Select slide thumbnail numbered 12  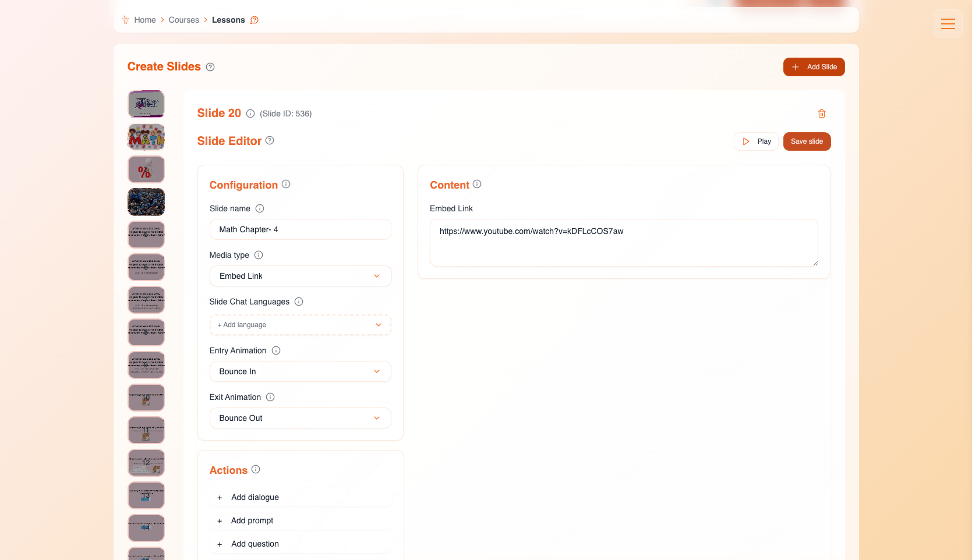click(146, 463)
